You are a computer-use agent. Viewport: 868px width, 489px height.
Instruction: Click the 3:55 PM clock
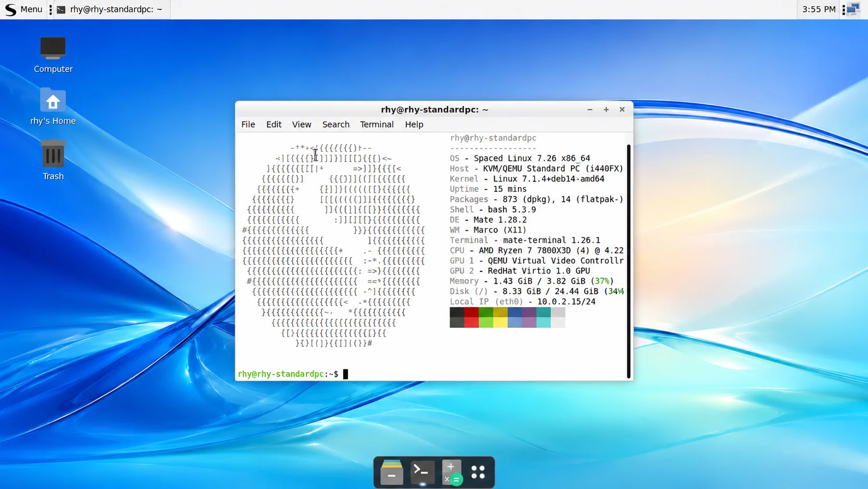tap(819, 9)
